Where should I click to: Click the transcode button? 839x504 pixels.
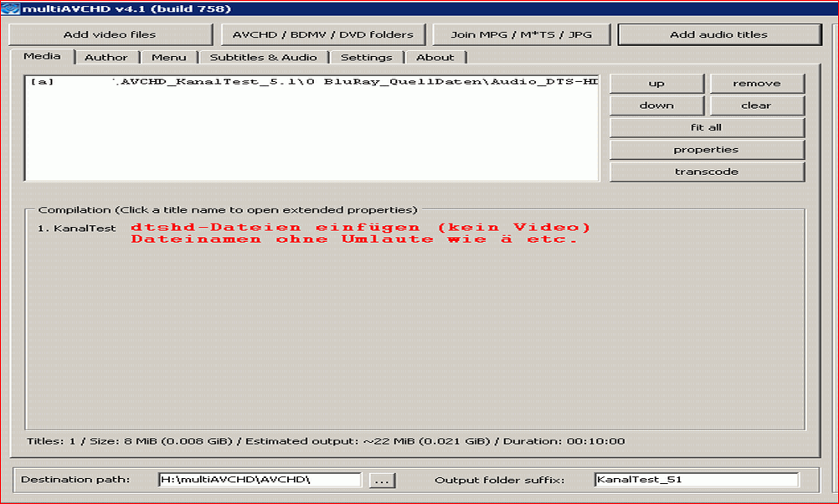click(x=706, y=171)
